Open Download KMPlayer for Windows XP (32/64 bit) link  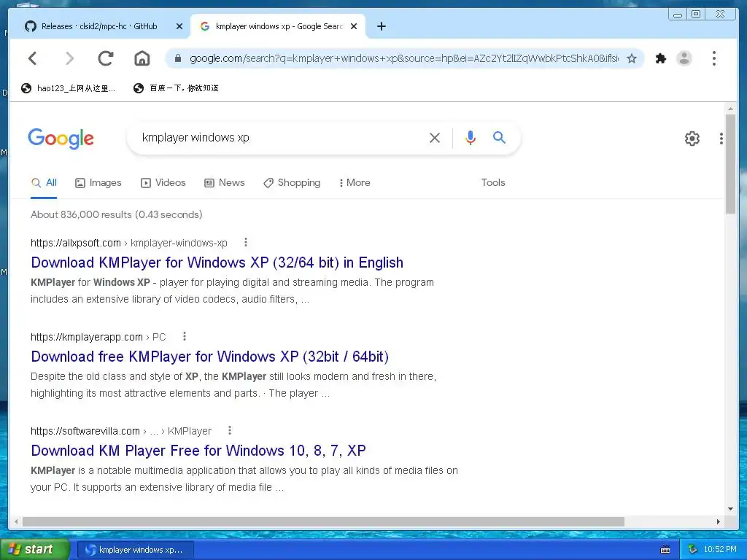point(217,262)
